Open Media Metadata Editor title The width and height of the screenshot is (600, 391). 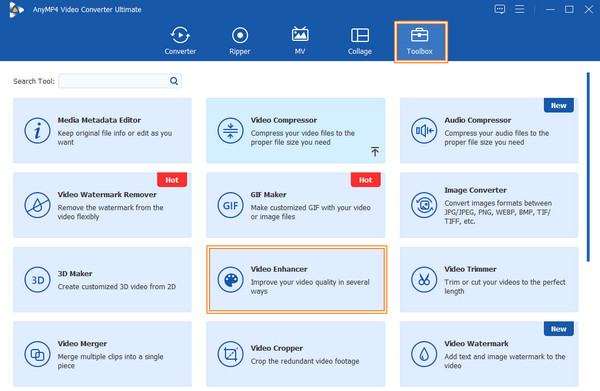tap(99, 120)
